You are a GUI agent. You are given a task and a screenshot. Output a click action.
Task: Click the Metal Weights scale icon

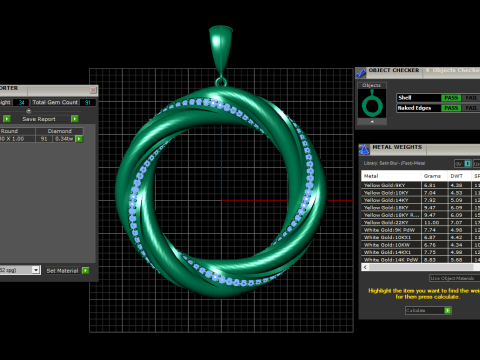364,150
